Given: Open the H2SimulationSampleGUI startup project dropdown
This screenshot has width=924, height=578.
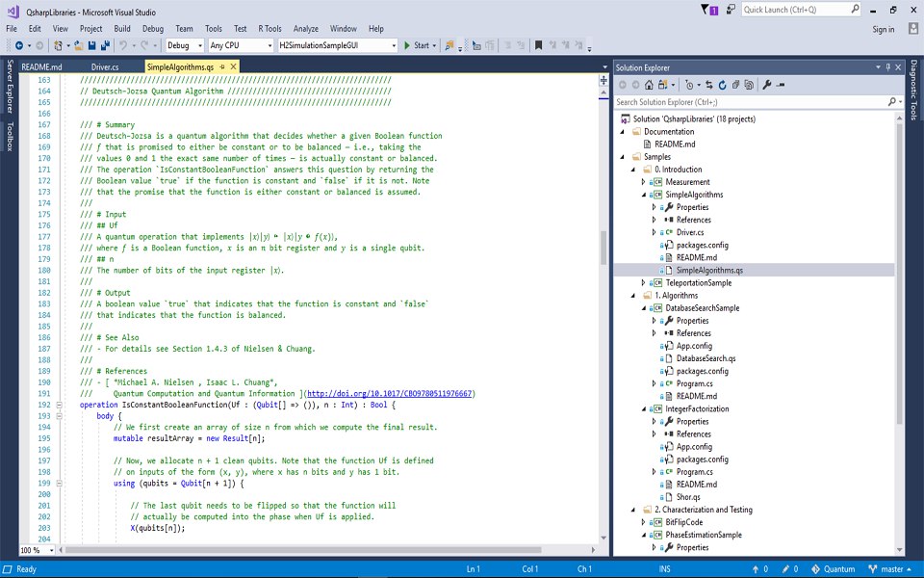Looking at the screenshot, I should click(337, 45).
